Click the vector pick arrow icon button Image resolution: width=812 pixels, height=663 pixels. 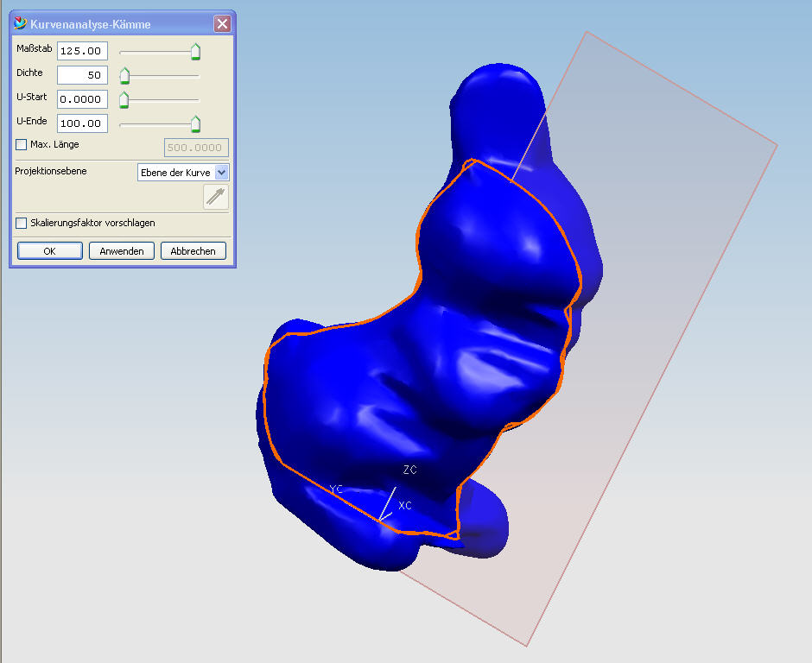point(216,197)
